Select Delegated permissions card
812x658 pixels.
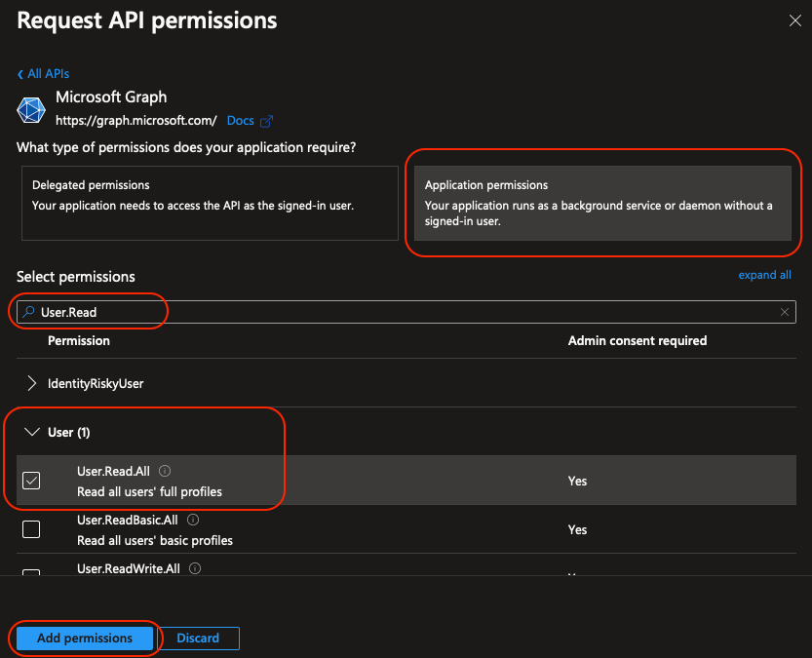click(210, 203)
